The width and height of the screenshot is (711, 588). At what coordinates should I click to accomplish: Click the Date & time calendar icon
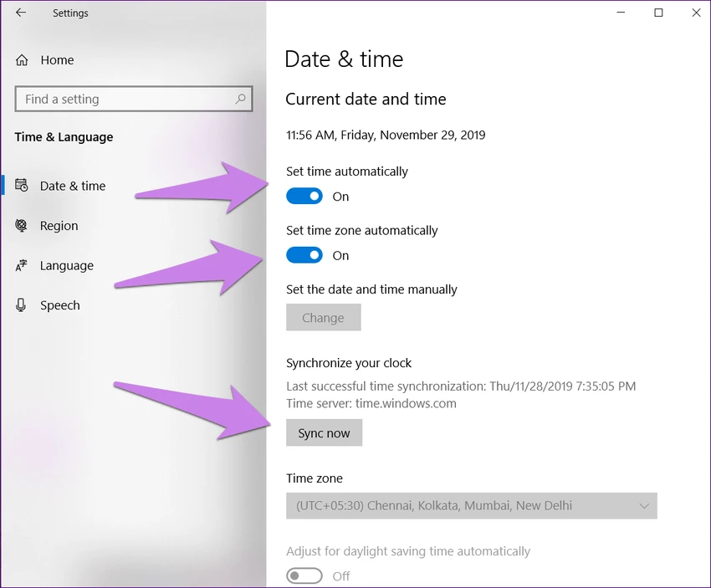click(21, 186)
